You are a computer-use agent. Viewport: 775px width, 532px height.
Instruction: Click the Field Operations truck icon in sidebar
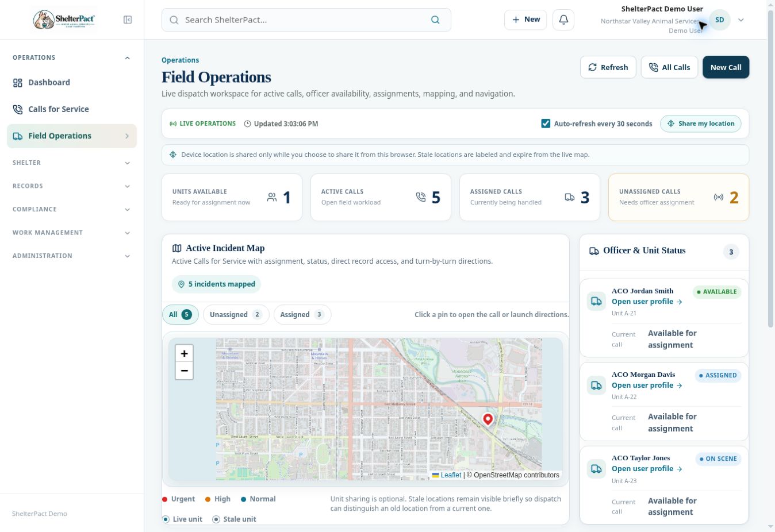(x=18, y=136)
